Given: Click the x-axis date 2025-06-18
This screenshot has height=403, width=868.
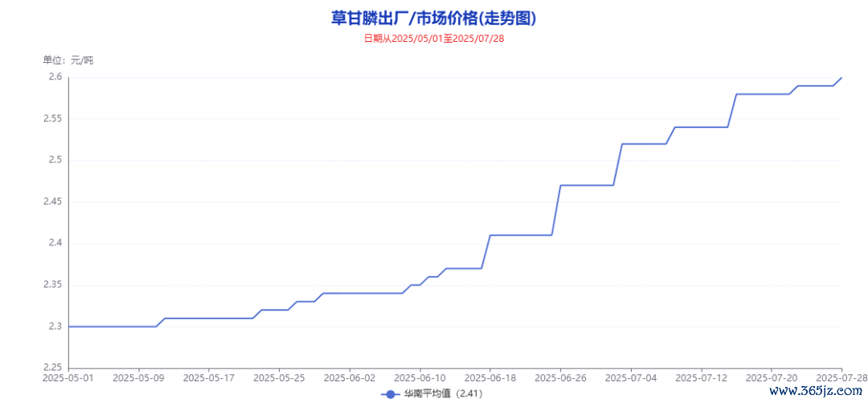Looking at the screenshot, I should 490,377.
